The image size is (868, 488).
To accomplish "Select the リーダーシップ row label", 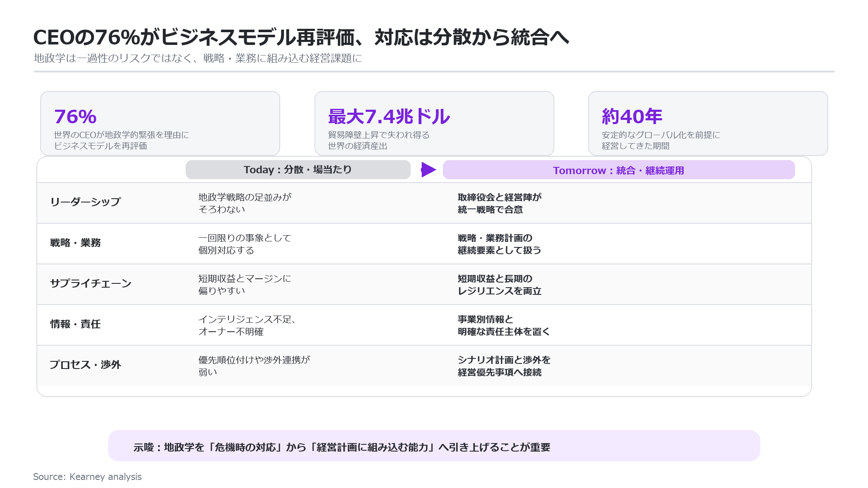I will 86,202.
